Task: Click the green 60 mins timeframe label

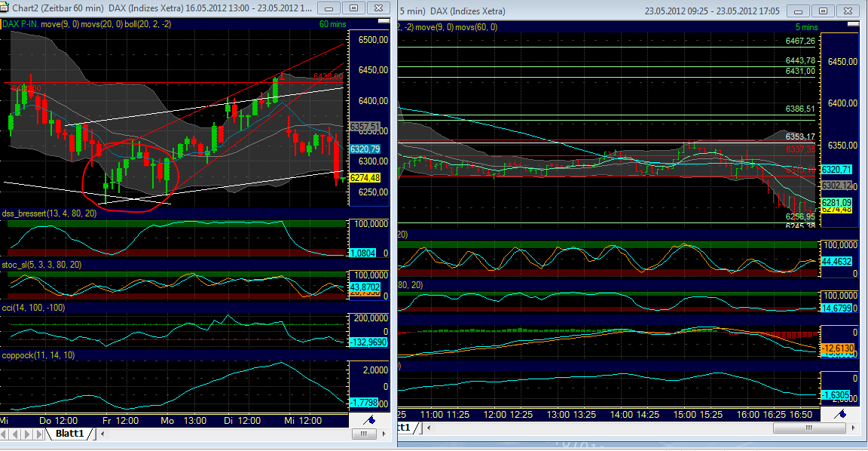Action: (x=332, y=23)
